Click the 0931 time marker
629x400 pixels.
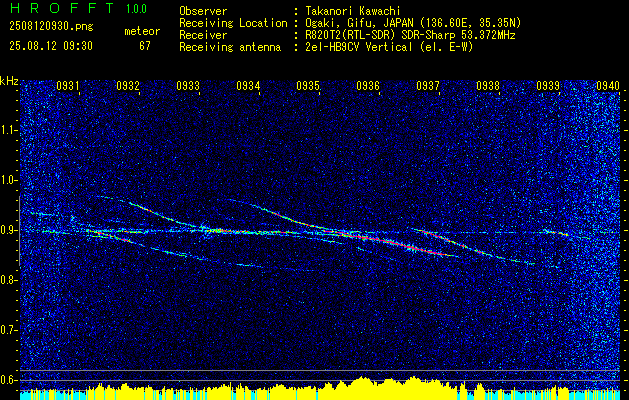point(67,86)
